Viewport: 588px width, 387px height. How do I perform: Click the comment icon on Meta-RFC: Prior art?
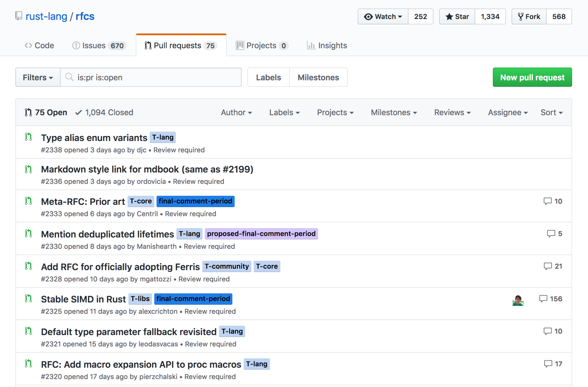pyautogui.click(x=547, y=201)
